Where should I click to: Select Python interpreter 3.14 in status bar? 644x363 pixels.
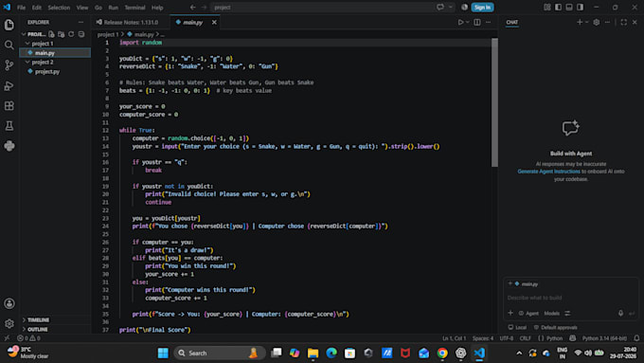604,338
